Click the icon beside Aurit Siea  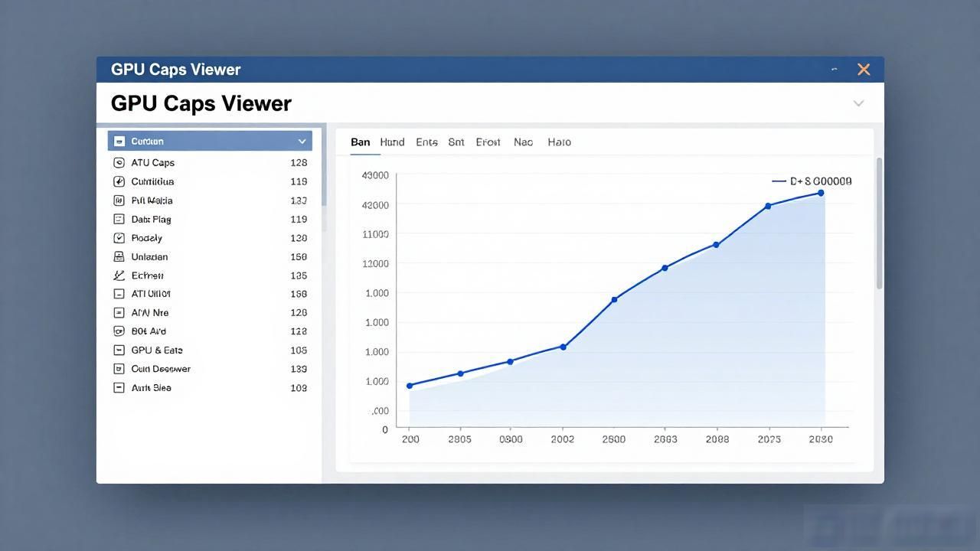(119, 387)
